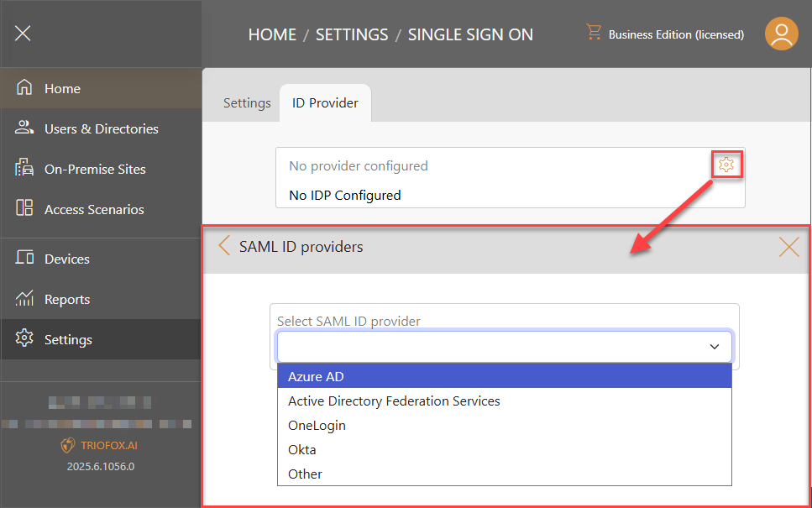This screenshot has height=508, width=812.
Task: Open the Select SAML ID provider dropdown
Action: pos(505,347)
